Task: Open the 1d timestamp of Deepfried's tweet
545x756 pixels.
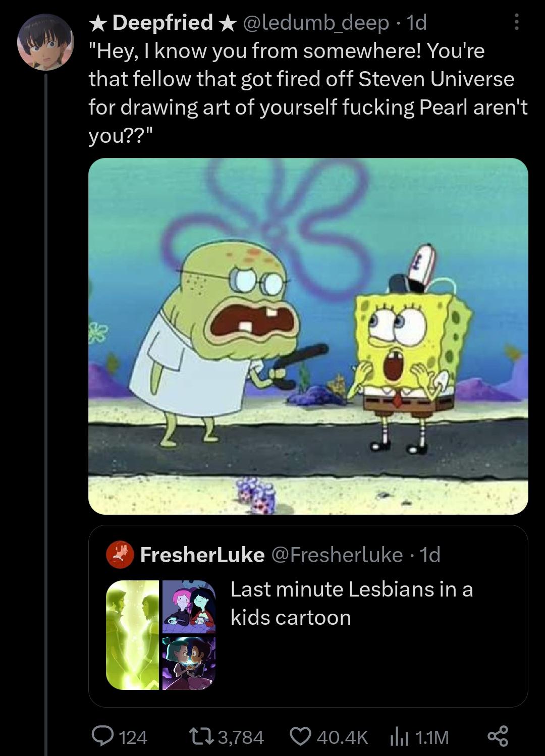Action: coord(416,23)
